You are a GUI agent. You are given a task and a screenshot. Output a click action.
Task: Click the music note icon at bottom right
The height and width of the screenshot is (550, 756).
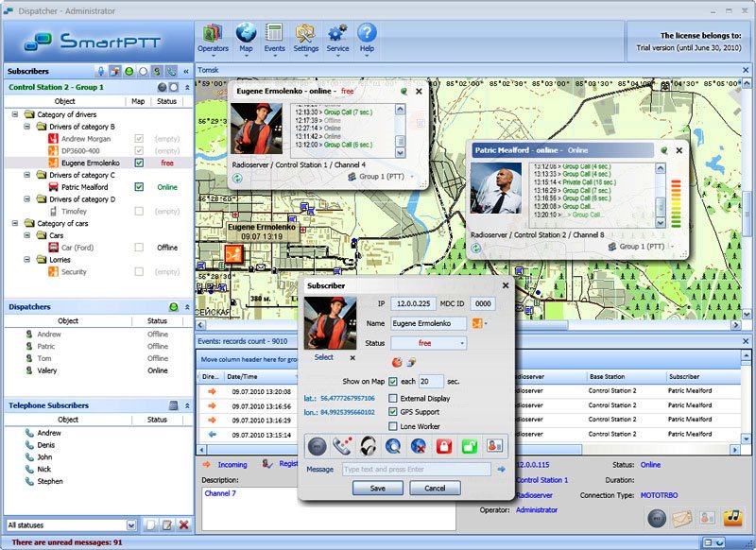pos(731,517)
